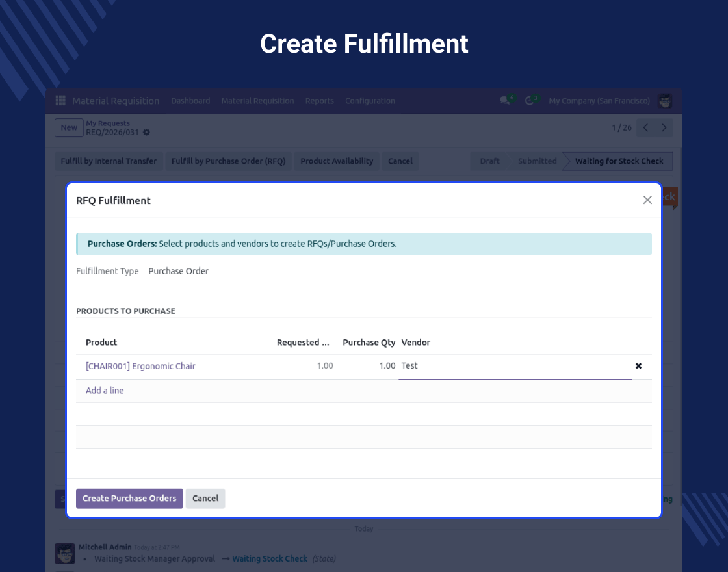This screenshot has height=572, width=728.
Task: Click Cancel in the dialog footer
Action: point(205,499)
